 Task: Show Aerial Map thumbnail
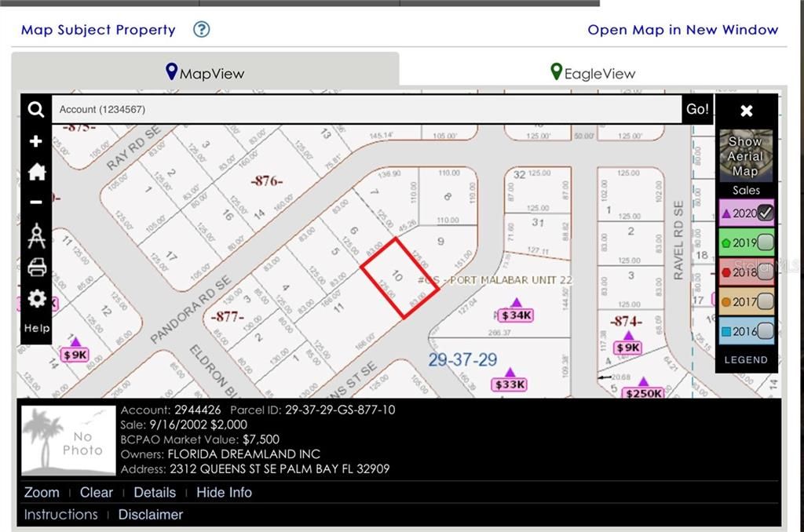tap(746, 156)
